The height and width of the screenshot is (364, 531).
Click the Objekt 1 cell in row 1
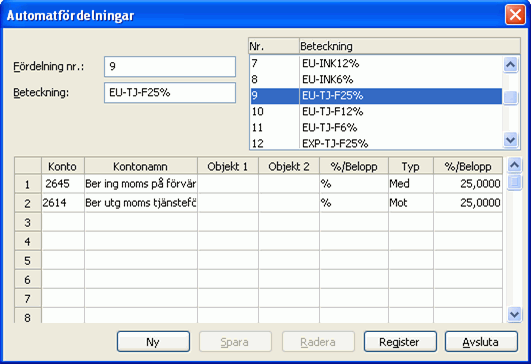[x=228, y=184]
